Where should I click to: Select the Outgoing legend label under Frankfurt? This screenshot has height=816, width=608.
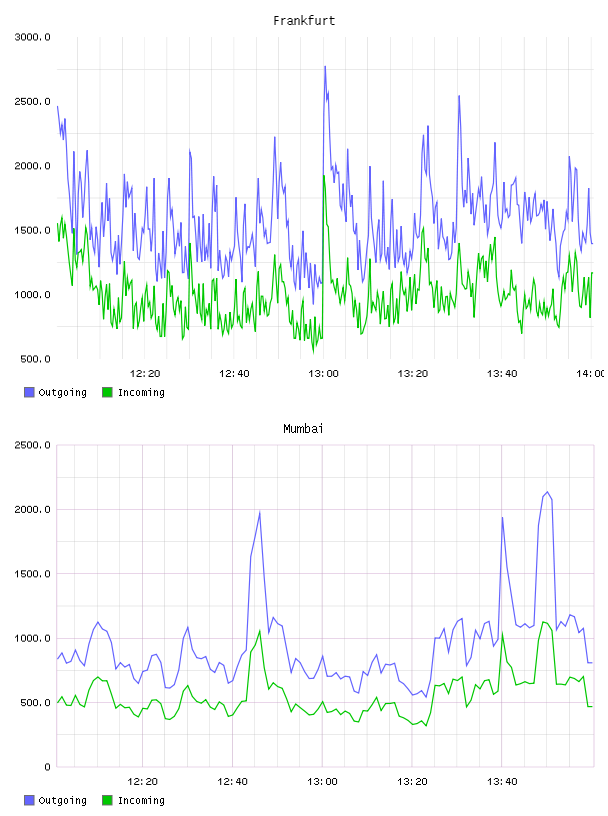pyautogui.click(x=62, y=393)
